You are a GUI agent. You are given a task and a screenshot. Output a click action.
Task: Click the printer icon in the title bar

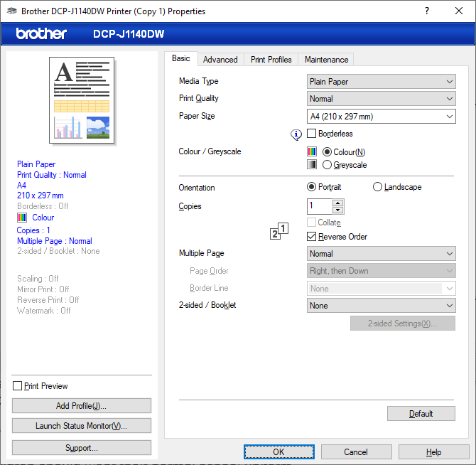[x=12, y=11]
